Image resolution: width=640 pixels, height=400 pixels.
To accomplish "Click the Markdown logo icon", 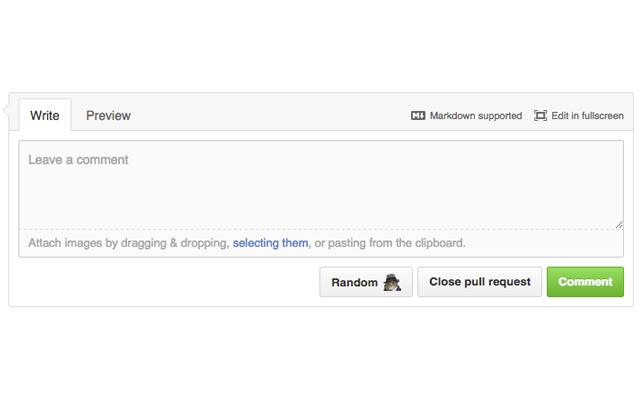I will [418, 116].
